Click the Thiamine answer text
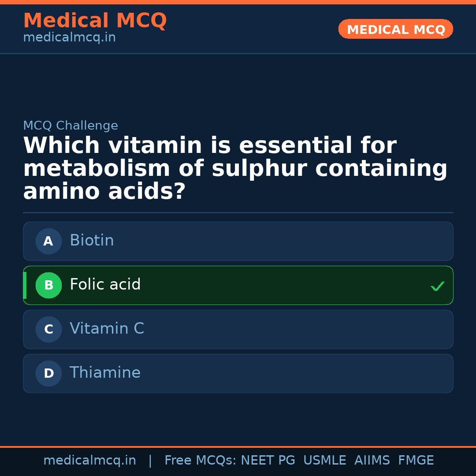This screenshot has width=476, height=476. coord(105,373)
